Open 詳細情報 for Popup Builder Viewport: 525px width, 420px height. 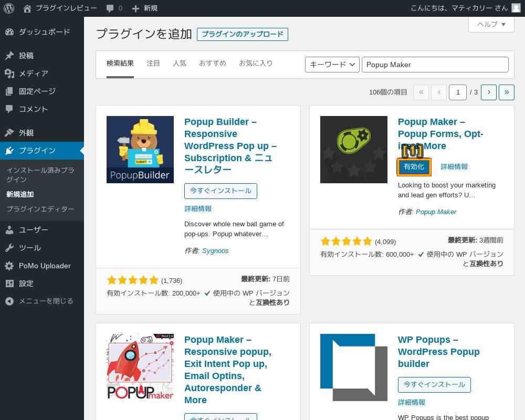coord(198,208)
